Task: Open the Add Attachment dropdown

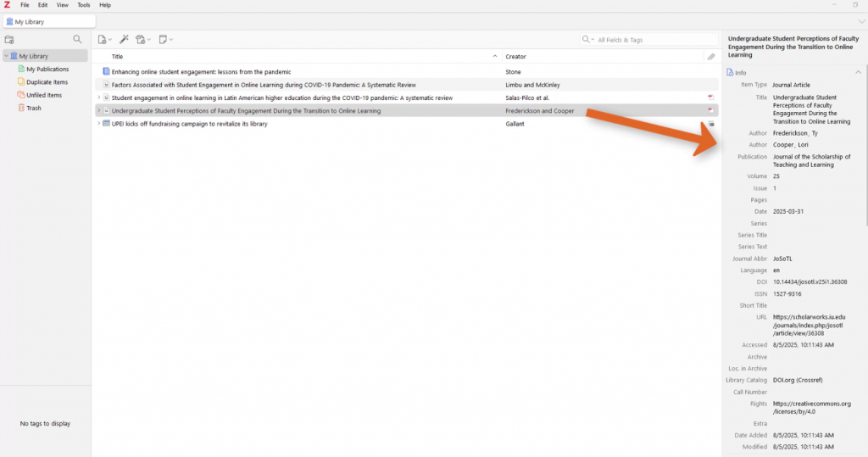Action: pos(143,40)
